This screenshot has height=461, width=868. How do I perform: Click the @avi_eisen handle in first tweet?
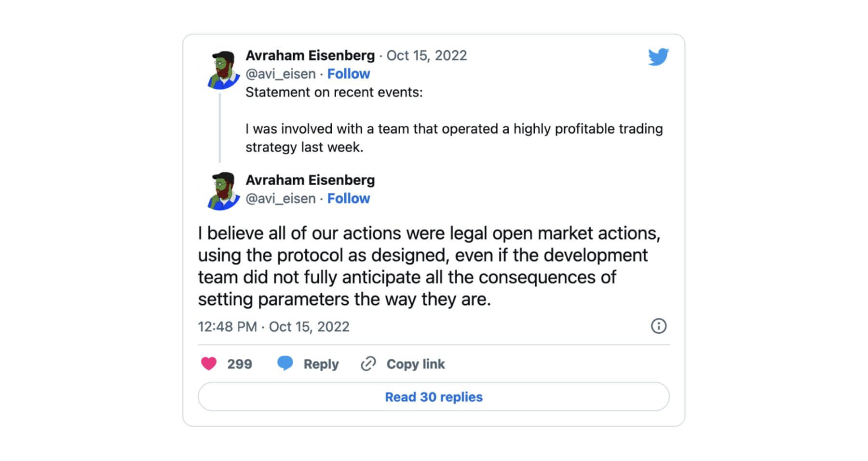pos(281,74)
